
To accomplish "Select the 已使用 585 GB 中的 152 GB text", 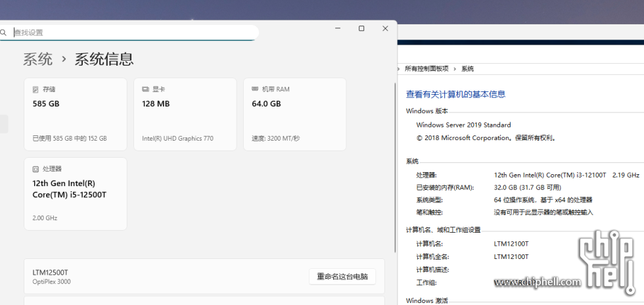I will click(x=70, y=139).
